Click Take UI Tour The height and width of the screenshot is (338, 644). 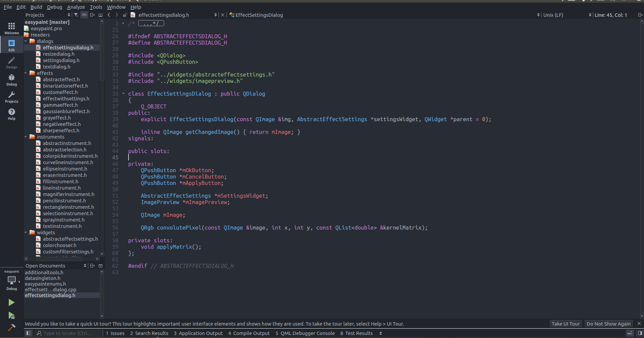tap(565, 324)
